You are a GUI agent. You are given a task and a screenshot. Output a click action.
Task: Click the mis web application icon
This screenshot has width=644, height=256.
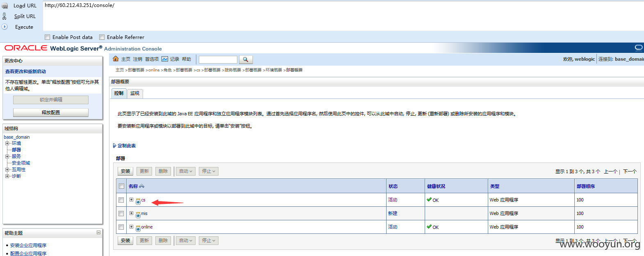pyautogui.click(x=138, y=215)
